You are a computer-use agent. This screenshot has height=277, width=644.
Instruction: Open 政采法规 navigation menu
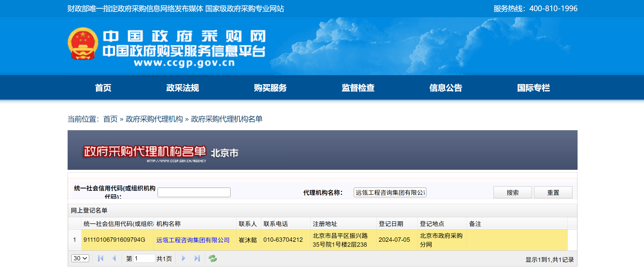[182, 88]
